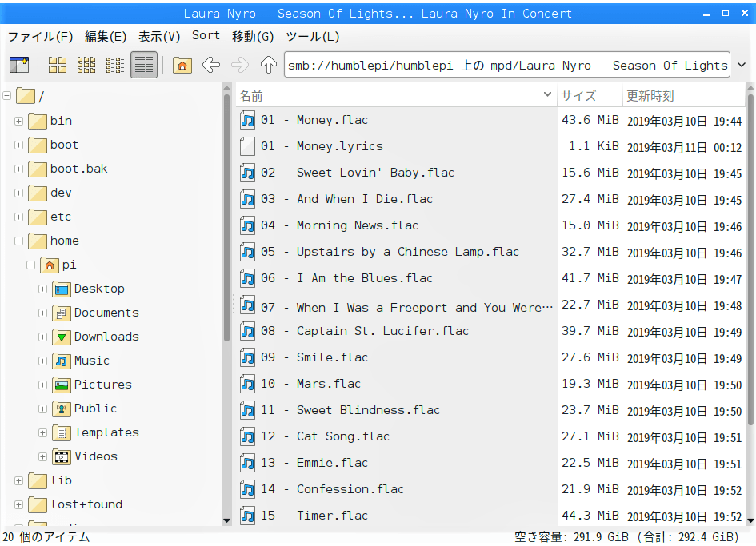Collapse the home folder
This screenshot has width=756, height=546.
[19, 241]
